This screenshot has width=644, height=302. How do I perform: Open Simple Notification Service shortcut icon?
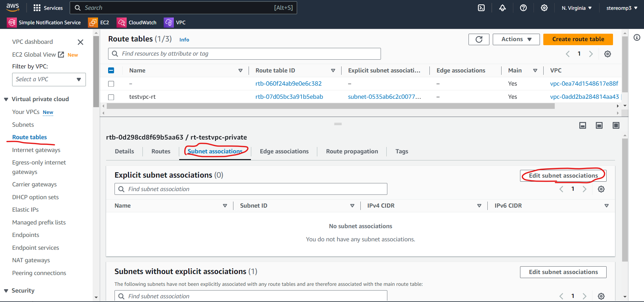pos(12,23)
